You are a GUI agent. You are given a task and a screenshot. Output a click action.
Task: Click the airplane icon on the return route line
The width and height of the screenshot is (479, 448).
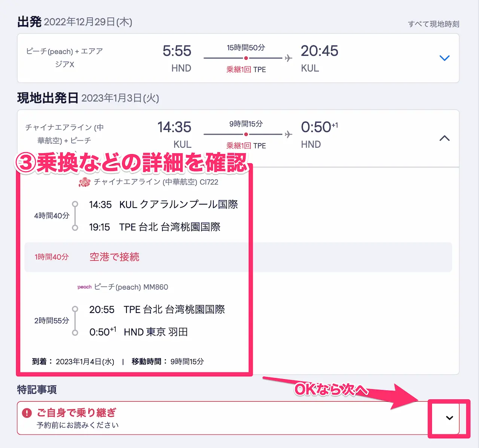[x=288, y=134]
